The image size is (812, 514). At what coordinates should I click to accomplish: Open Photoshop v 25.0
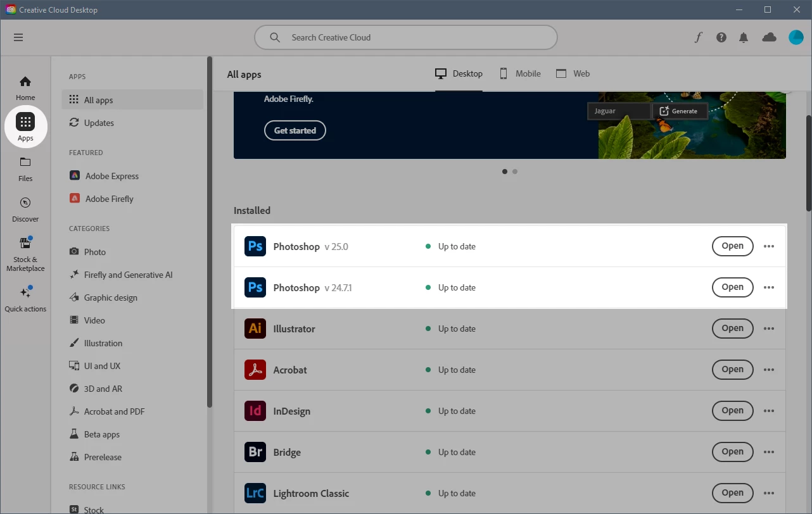tap(732, 246)
